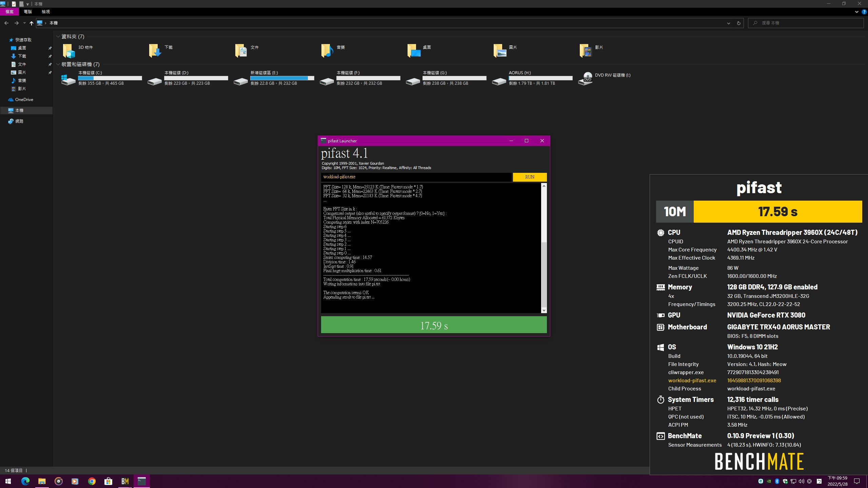Open the quick access toolbar dropdown
868x488 pixels.
coord(27,4)
